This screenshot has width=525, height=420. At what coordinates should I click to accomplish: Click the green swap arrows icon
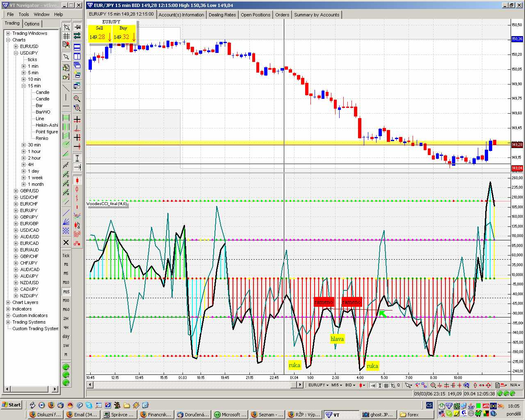pos(77,36)
